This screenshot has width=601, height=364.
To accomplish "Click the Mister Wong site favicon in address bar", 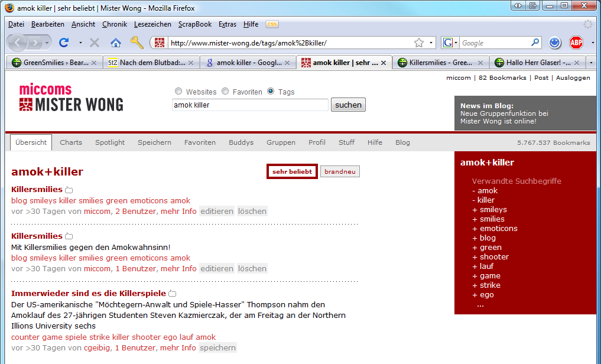I will click(x=160, y=43).
